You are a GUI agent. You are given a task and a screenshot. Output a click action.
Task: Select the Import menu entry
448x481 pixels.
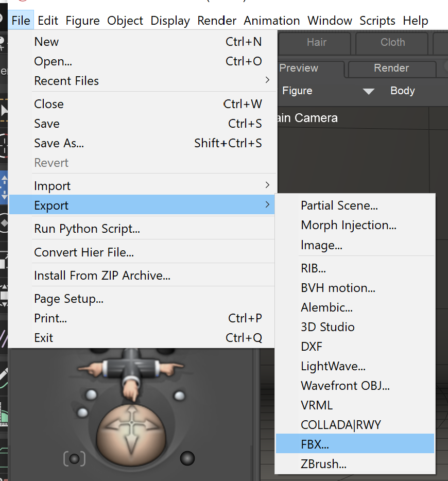[143, 186]
